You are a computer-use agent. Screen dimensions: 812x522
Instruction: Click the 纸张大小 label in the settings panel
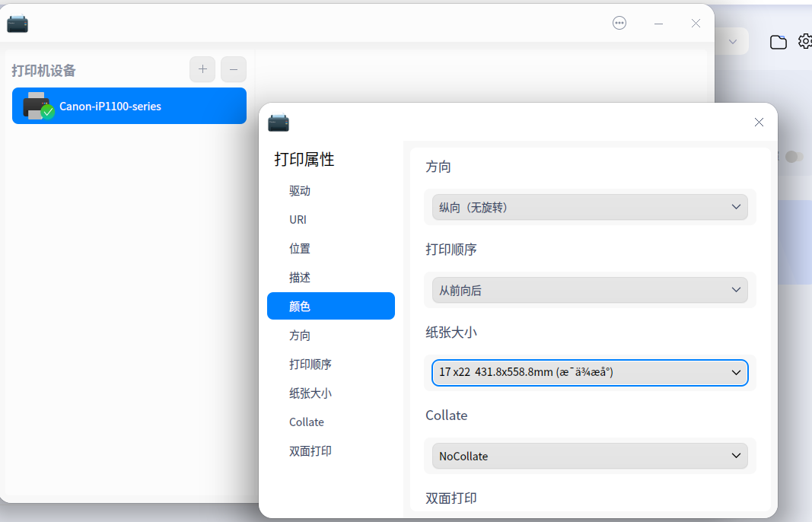click(451, 333)
